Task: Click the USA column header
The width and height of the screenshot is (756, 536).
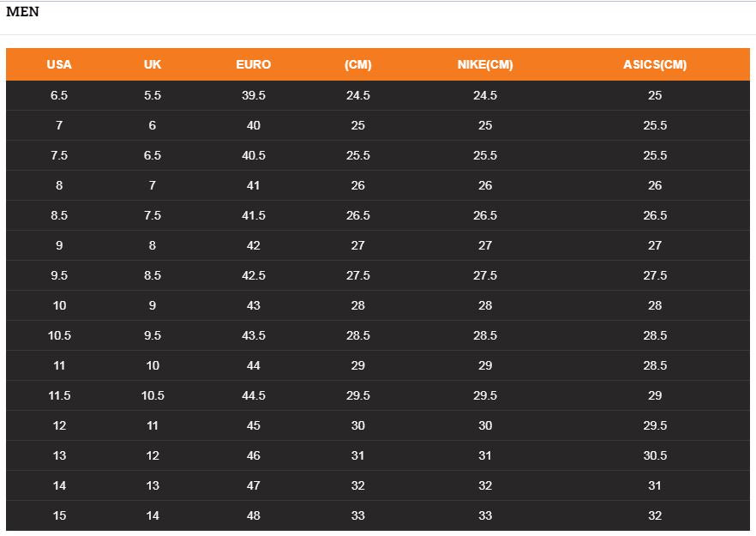Action: (59, 64)
